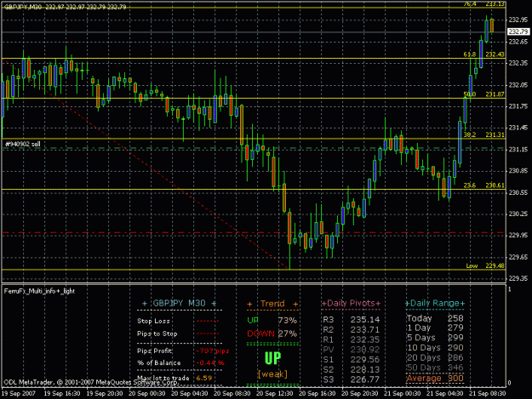Click the 229.35 price axis label
The width and height of the screenshot is (532, 399).
[518, 278]
